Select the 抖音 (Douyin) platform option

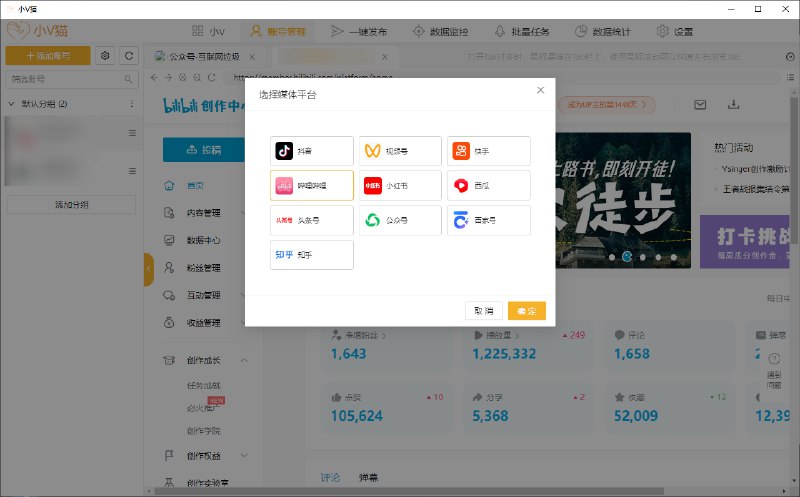(311, 151)
